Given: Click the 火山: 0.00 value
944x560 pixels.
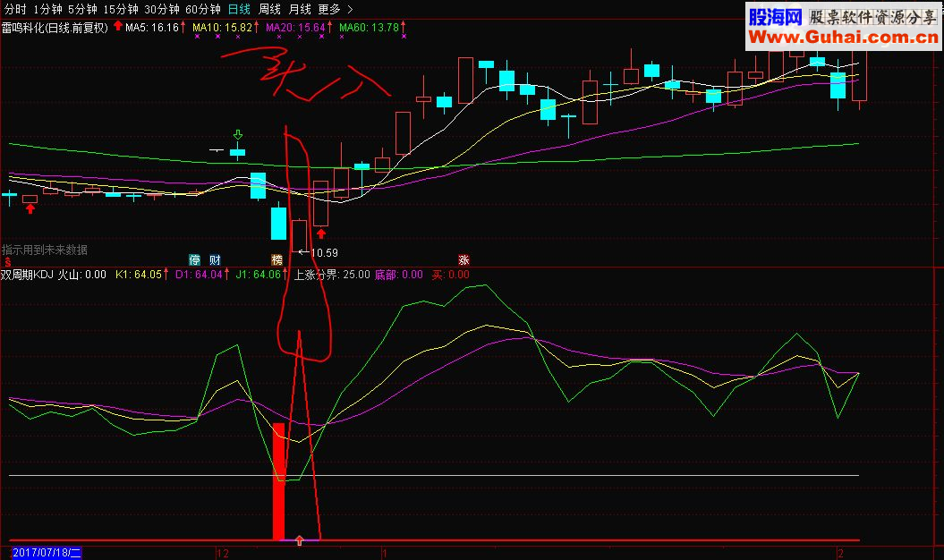Looking at the screenshot, I should click(82, 275).
